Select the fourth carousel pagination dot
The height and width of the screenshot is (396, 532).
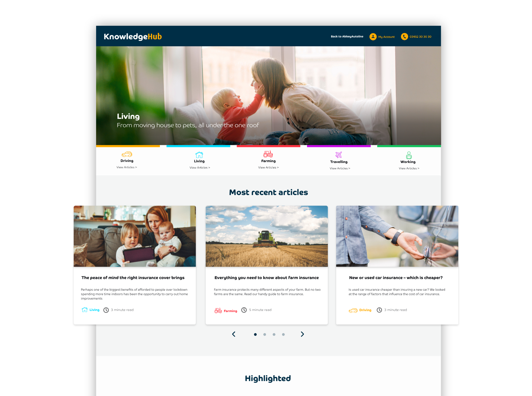[285, 334]
